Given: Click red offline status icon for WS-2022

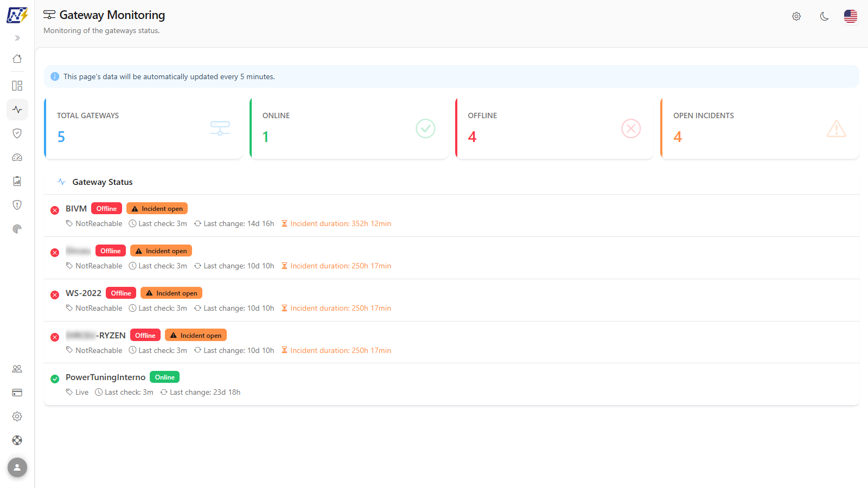Looking at the screenshot, I should [x=55, y=295].
